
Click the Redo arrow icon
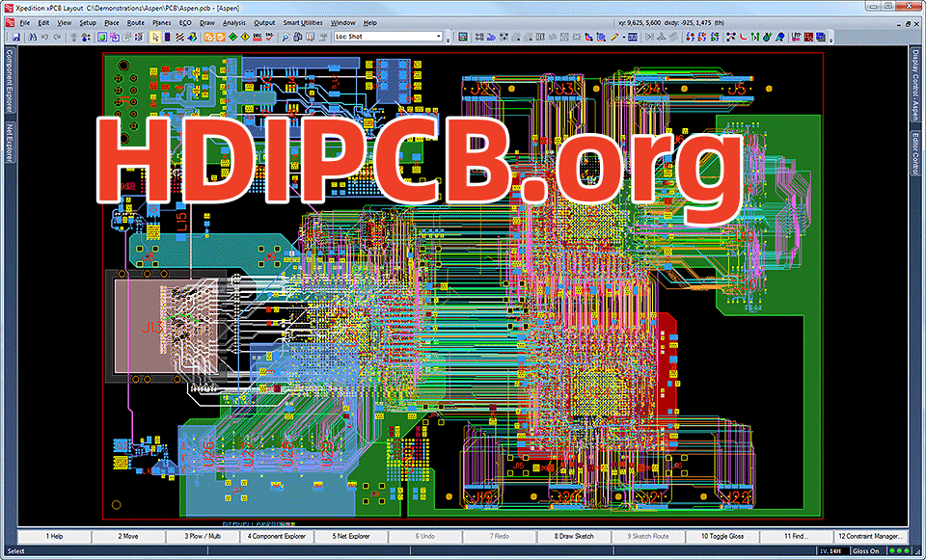58,38
